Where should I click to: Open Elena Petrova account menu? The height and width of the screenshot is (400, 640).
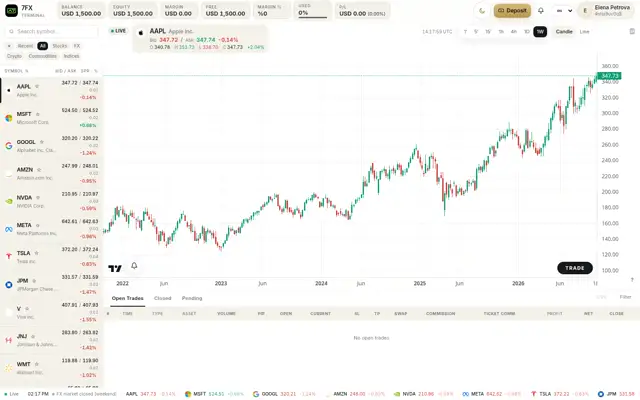(x=607, y=11)
